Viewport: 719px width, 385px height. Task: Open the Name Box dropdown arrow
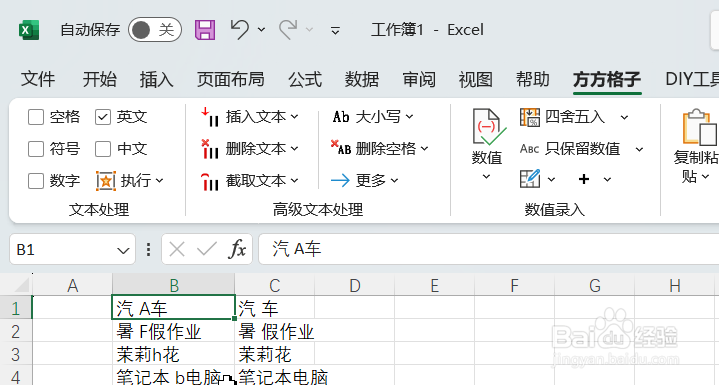123,250
